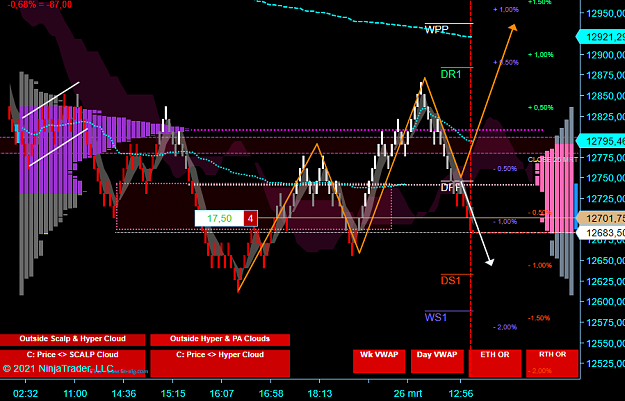
Task: Click the 26 mrt date axis label
Action: [407, 394]
